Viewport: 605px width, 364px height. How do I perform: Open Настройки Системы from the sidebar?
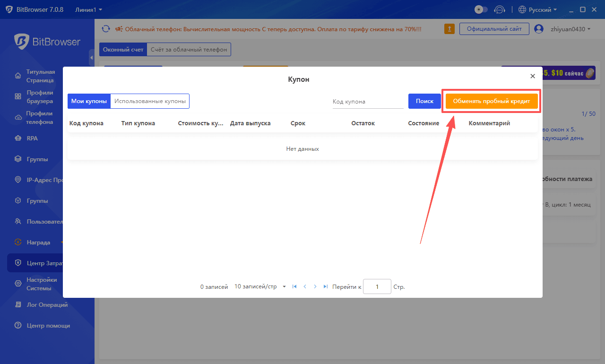[x=43, y=284]
